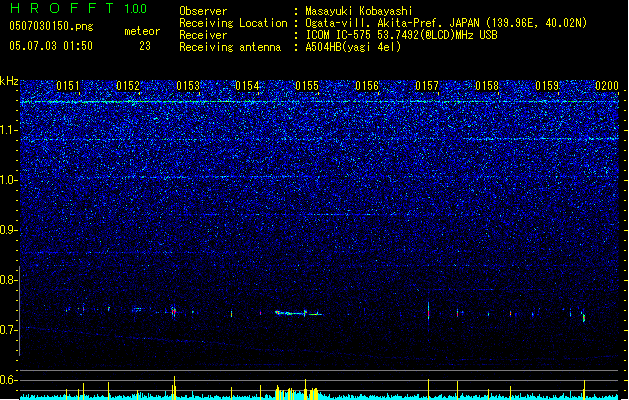The height and width of the screenshot is (400, 629).
Task: Click the 0.8 kHz axis label
Action: point(9,280)
